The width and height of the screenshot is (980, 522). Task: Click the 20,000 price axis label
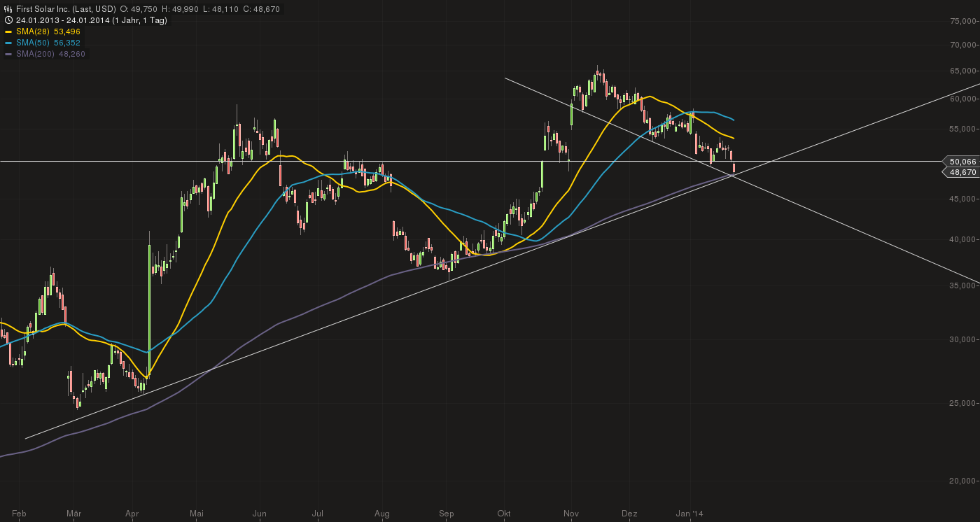pyautogui.click(x=964, y=481)
